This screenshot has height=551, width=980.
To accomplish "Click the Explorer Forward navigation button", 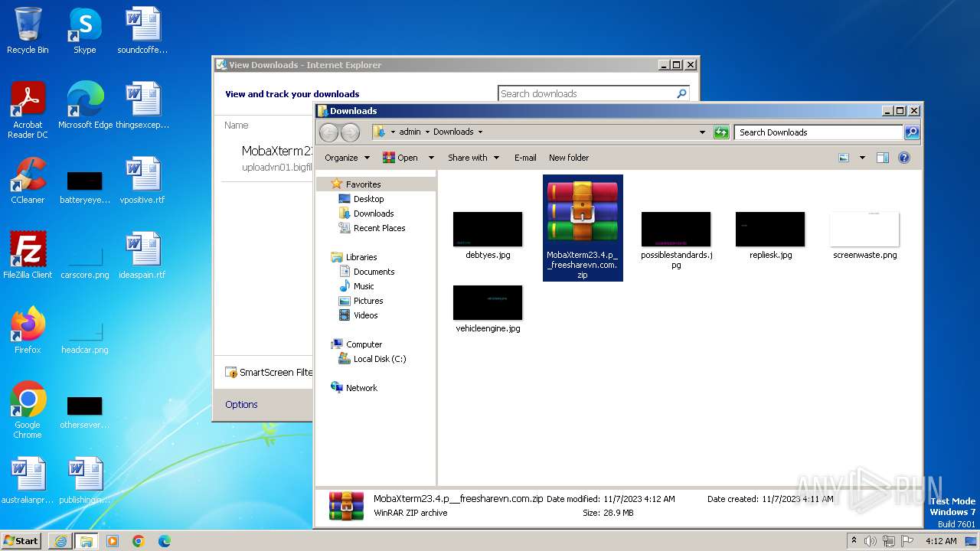I will [350, 132].
